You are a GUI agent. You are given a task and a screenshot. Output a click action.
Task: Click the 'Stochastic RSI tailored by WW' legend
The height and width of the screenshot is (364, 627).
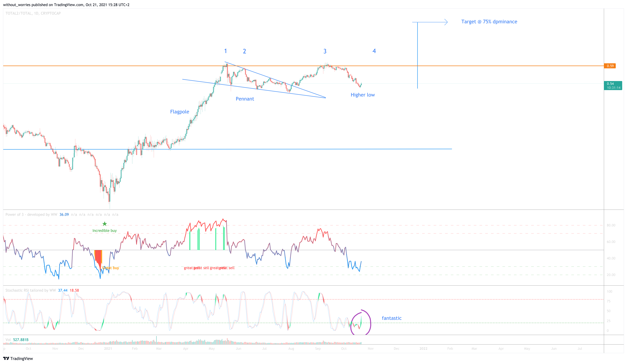(31, 290)
